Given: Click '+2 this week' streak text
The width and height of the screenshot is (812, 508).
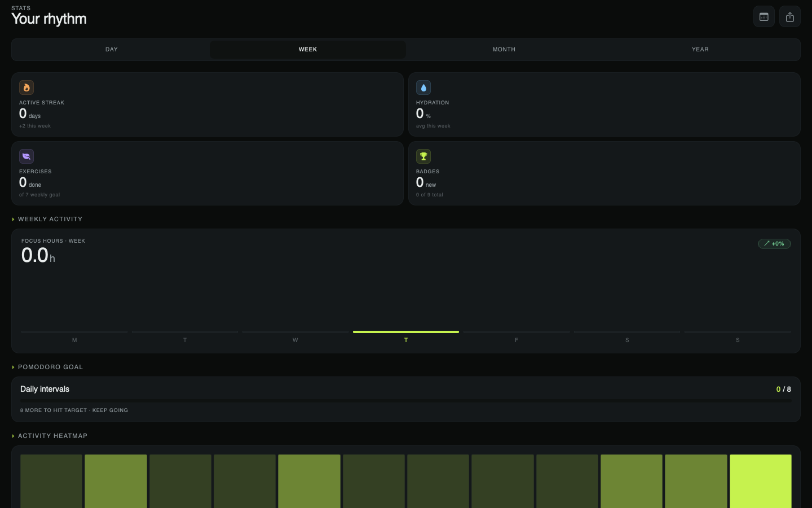Looking at the screenshot, I should tap(35, 126).
